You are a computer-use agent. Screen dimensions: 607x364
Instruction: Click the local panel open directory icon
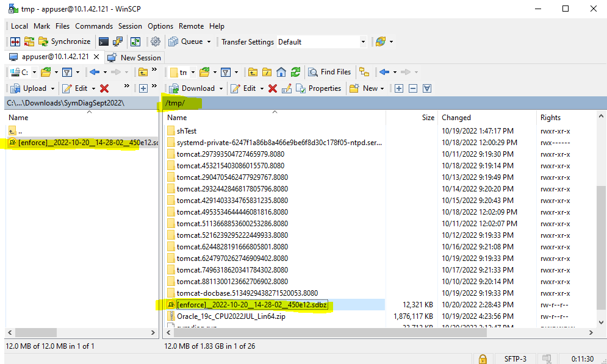click(46, 72)
